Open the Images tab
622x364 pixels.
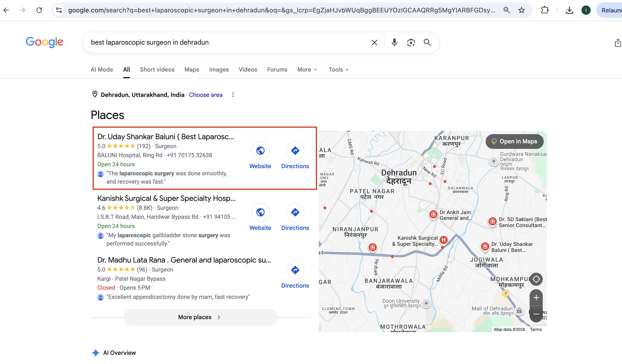(219, 69)
